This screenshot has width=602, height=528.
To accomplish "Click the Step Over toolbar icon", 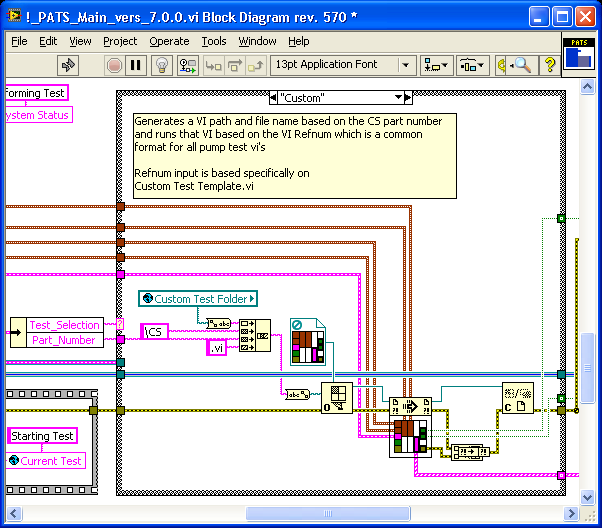I will 238,65.
